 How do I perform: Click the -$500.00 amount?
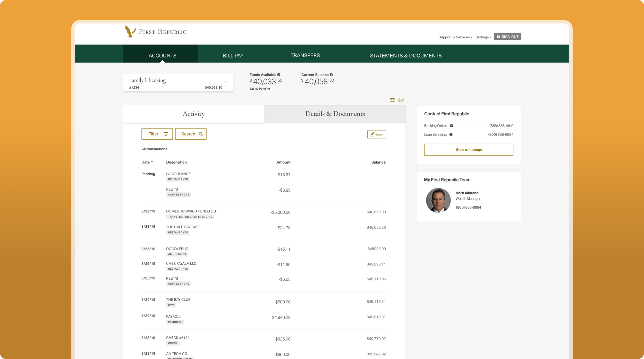tap(282, 302)
